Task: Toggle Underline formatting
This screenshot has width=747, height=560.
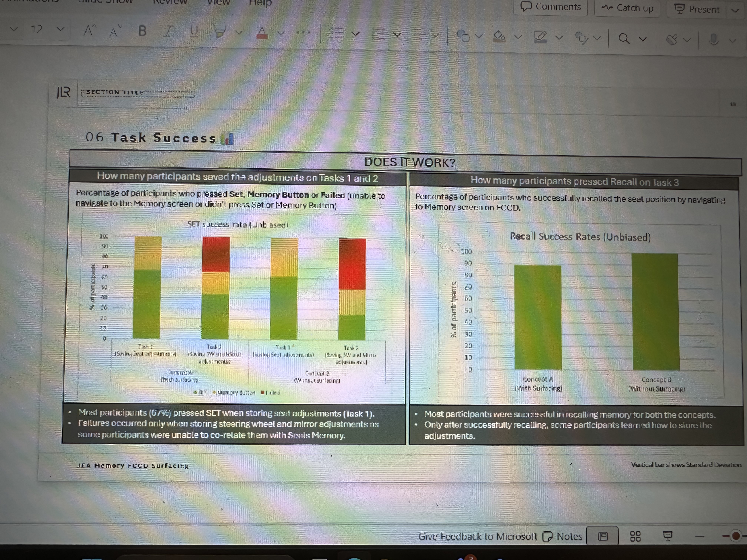Action: [x=194, y=32]
